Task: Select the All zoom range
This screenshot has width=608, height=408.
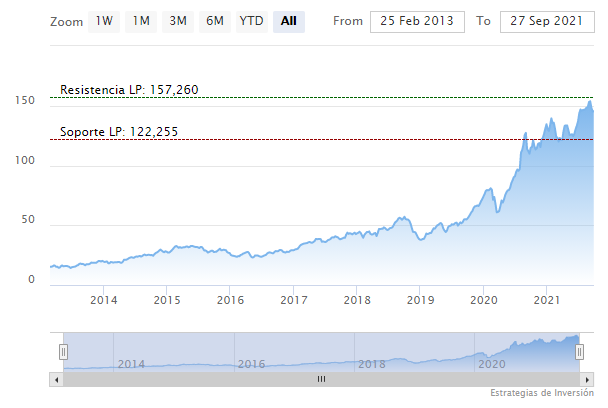Action: tap(289, 21)
